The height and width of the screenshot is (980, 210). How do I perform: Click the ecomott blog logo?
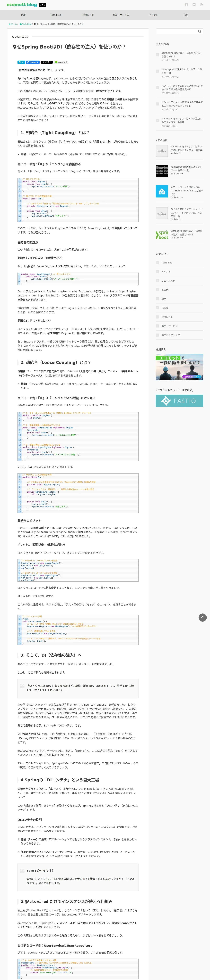pos(26,5)
